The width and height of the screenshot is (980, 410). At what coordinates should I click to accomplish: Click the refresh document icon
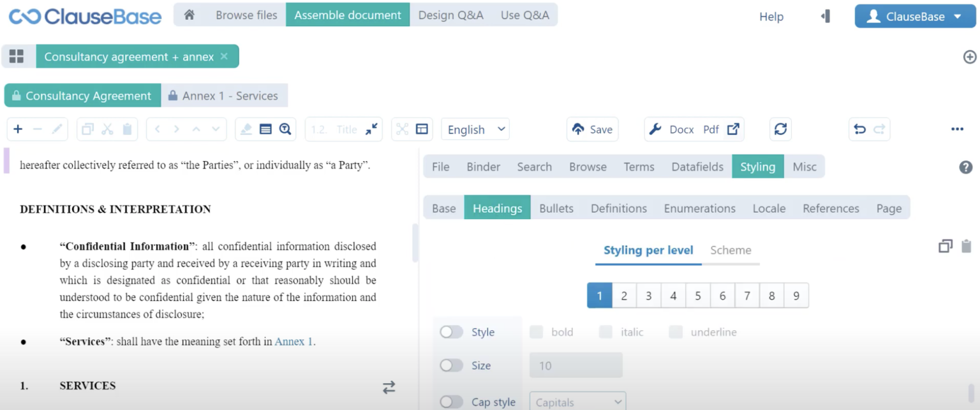tap(780, 129)
